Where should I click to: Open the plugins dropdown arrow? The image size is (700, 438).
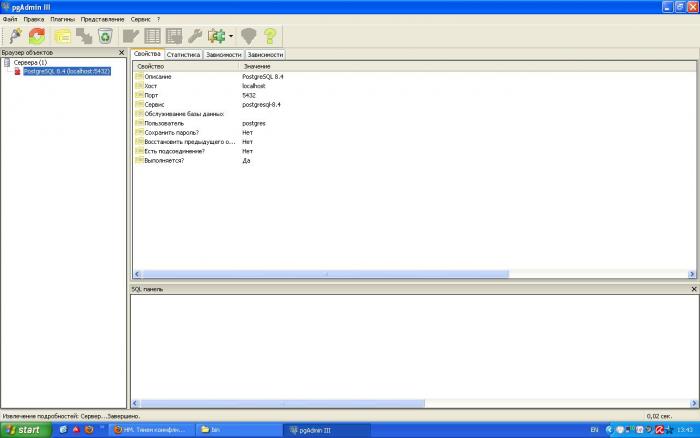tap(231, 36)
